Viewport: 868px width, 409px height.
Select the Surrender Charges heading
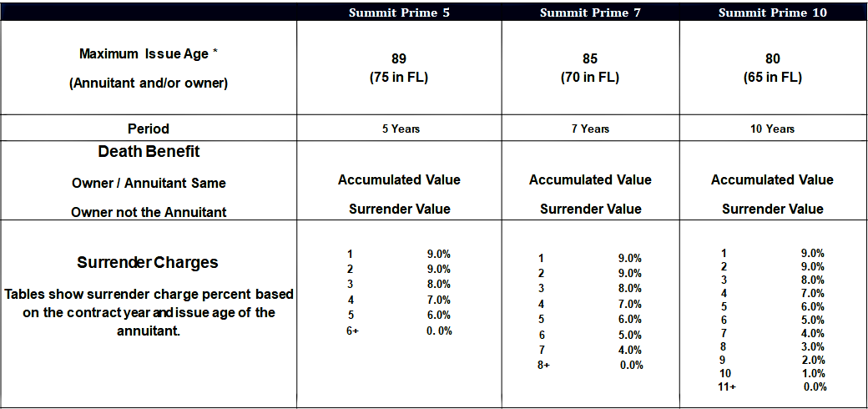pyautogui.click(x=148, y=262)
